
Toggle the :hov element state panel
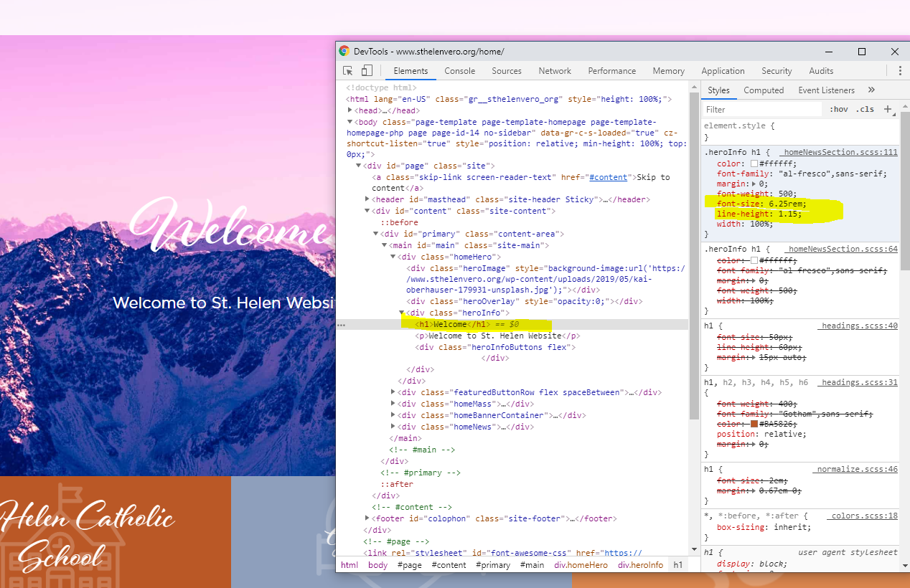click(x=838, y=110)
